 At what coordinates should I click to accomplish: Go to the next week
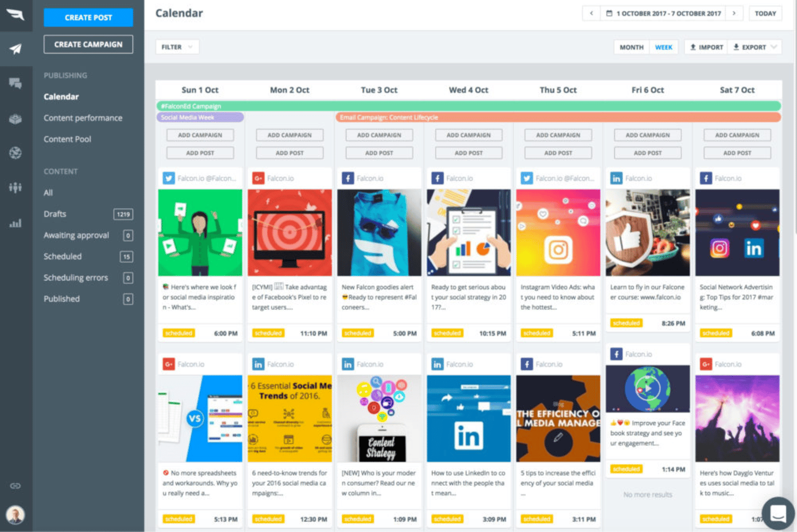[x=734, y=13]
